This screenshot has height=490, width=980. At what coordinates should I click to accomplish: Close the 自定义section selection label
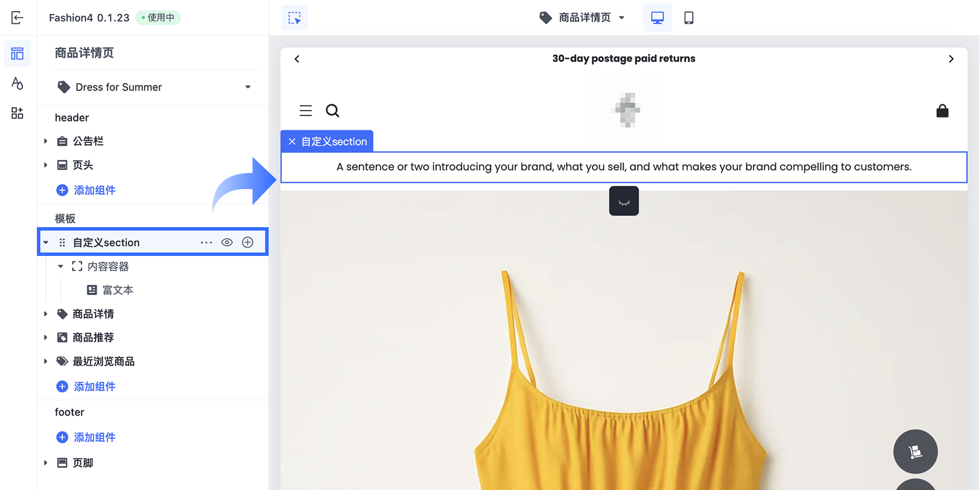[x=292, y=142]
